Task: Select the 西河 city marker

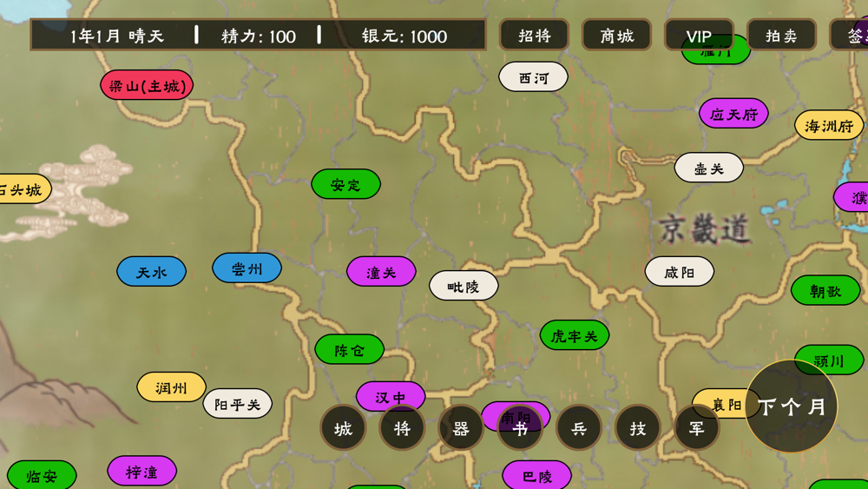Action: pyautogui.click(x=533, y=77)
